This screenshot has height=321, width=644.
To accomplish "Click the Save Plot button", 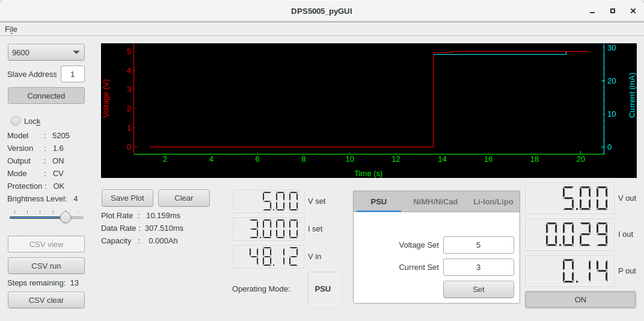I will (x=127, y=198).
